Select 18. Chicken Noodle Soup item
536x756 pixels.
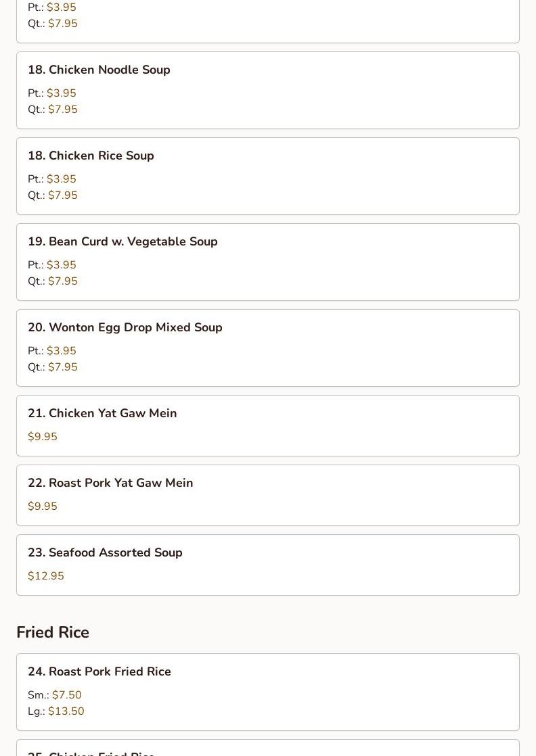(x=268, y=90)
